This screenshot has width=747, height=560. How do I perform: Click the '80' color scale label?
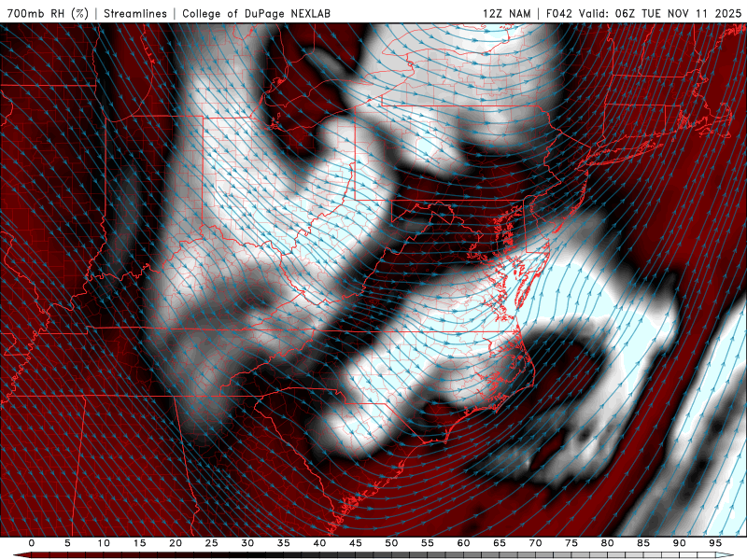coord(608,543)
